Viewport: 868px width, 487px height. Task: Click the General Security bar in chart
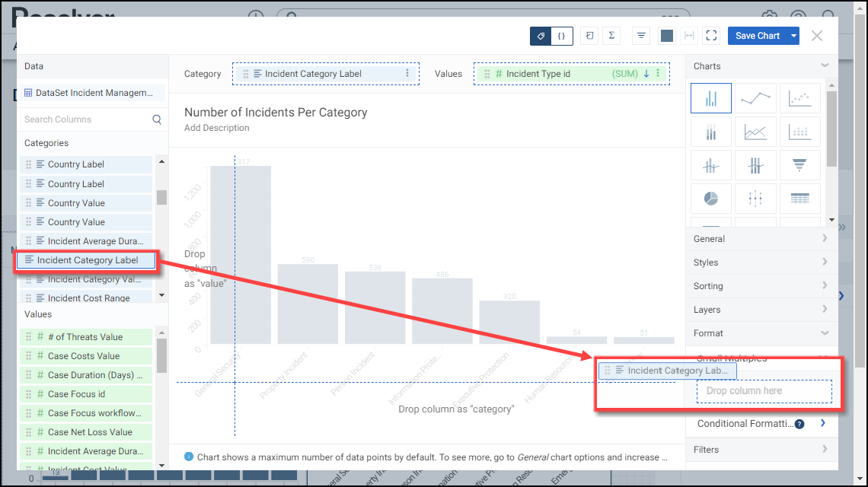pos(241,255)
